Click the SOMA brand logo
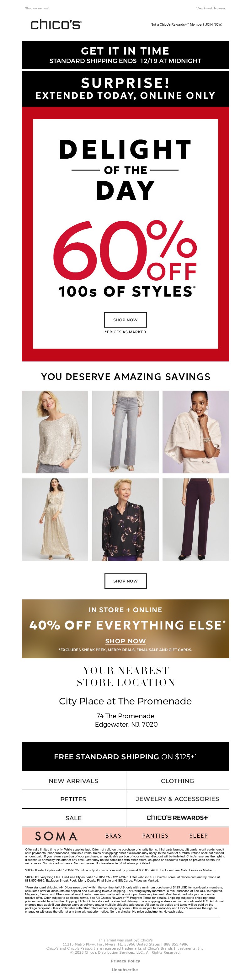This screenshot has width=251, height=980. click(56, 836)
